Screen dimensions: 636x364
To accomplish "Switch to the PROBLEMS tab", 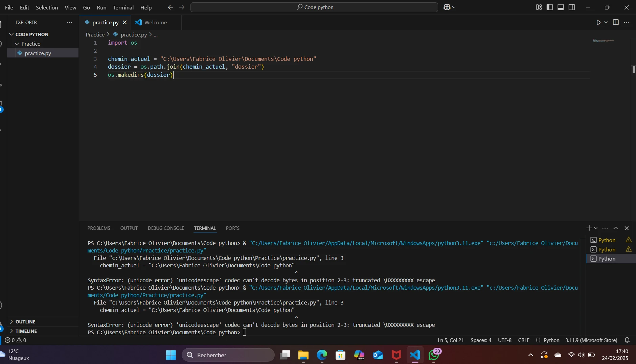I will click(99, 228).
